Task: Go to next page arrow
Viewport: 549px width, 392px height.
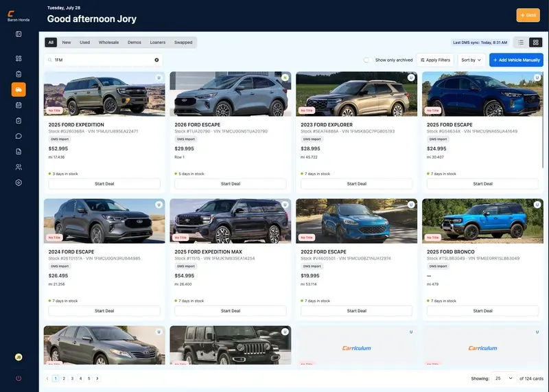Action: click(x=97, y=378)
